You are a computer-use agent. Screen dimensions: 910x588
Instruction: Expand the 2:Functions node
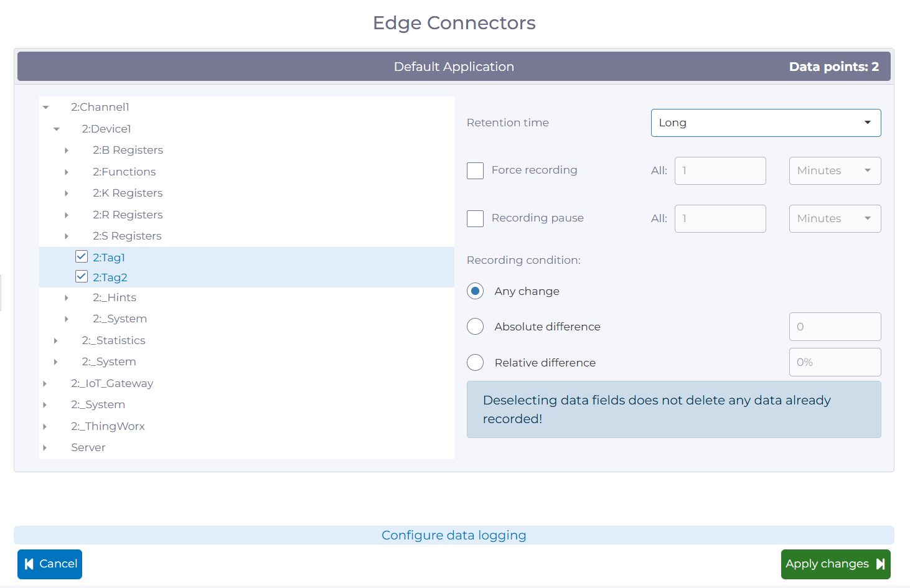tap(67, 172)
